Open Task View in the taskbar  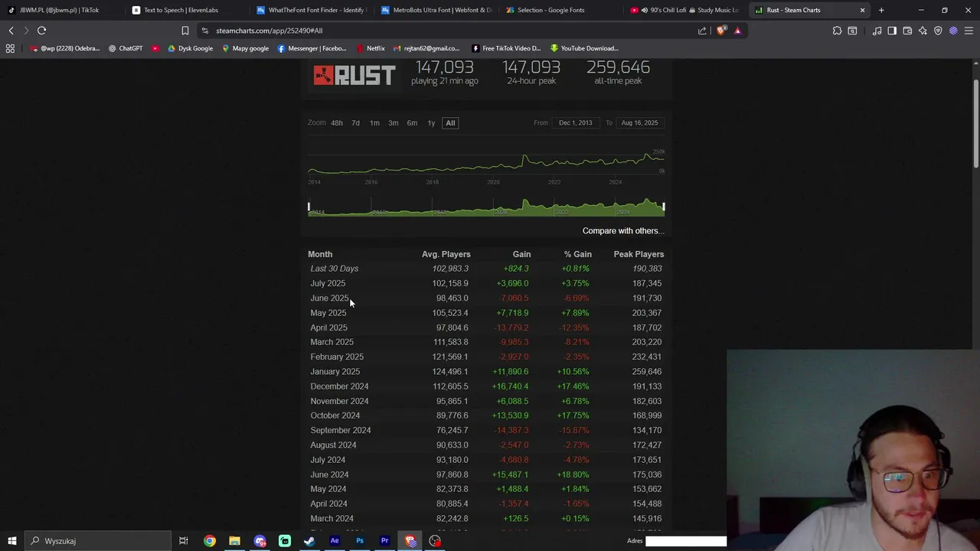pyautogui.click(x=184, y=541)
